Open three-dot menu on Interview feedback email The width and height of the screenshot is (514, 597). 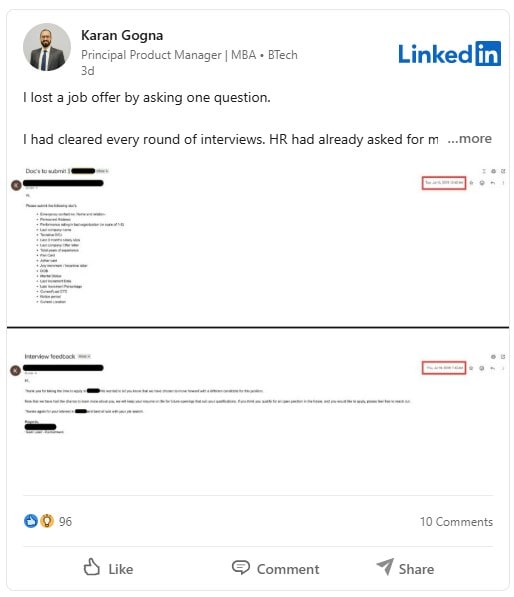[503, 368]
